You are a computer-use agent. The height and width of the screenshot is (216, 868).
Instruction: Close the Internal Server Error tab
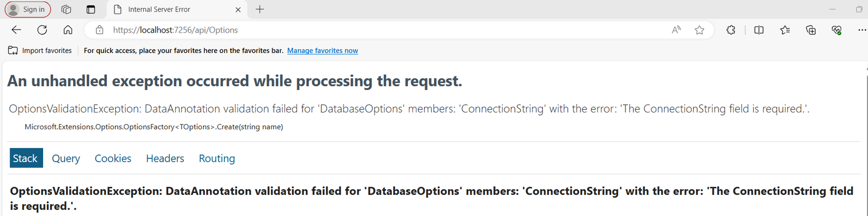coord(238,9)
